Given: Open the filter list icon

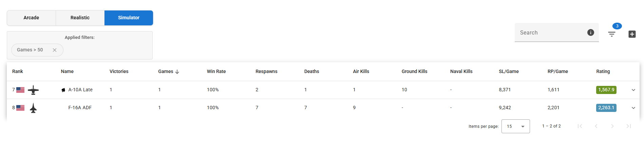Looking at the screenshot, I should pyautogui.click(x=611, y=34).
